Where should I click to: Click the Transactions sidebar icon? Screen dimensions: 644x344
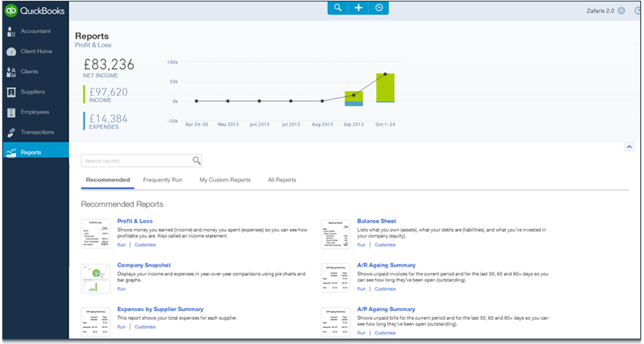11,132
